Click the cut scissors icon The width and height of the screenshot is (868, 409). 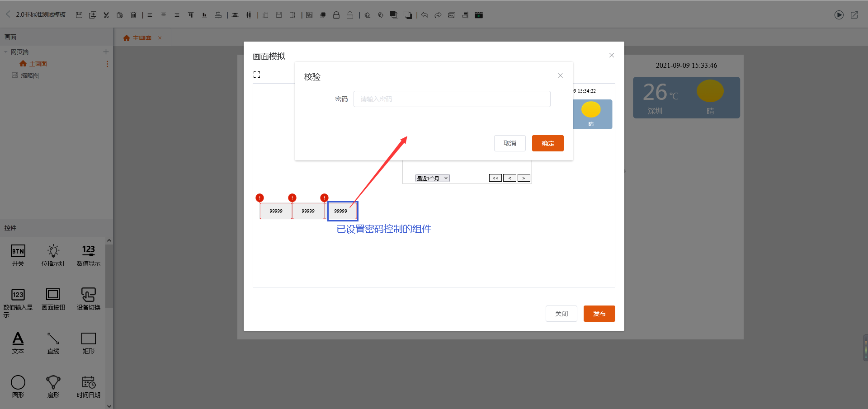tap(106, 15)
